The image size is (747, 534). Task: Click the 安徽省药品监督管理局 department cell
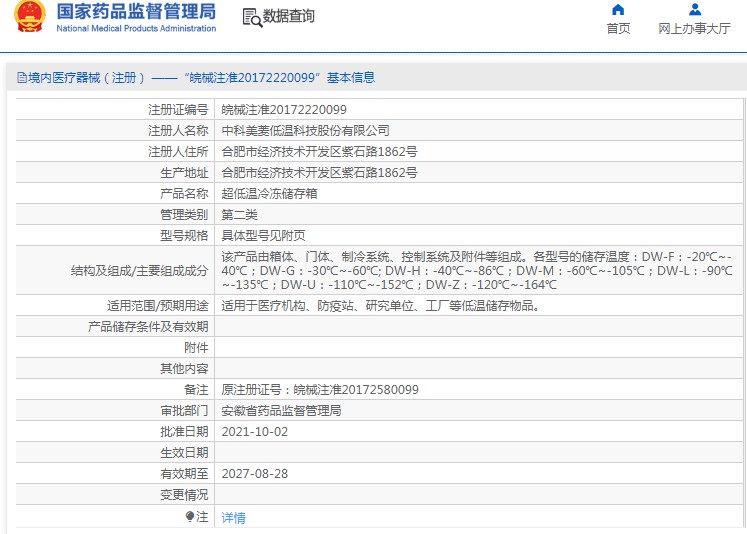pyautogui.click(x=478, y=411)
